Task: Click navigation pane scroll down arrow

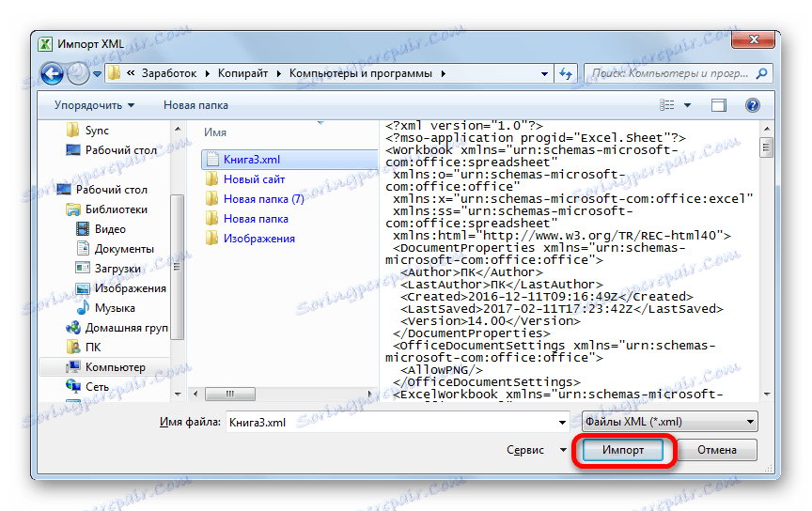Action: [x=178, y=395]
